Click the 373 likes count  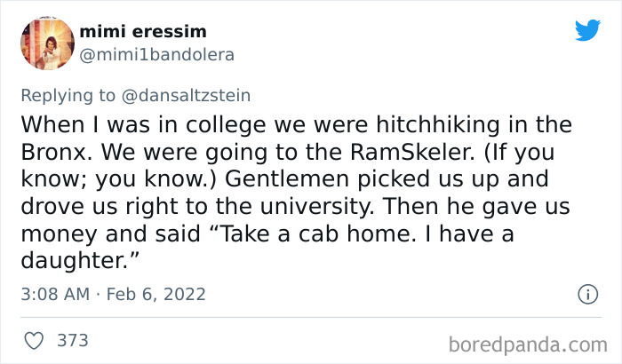point(71,339)
